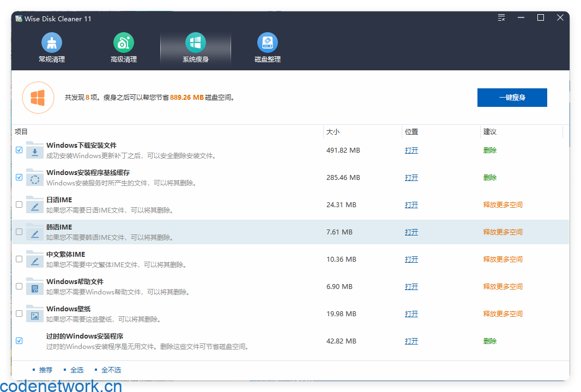This screenshot has height=392, width=581.
Task: Switch to the 高级清理 tab label
Action: click(123, 59)
